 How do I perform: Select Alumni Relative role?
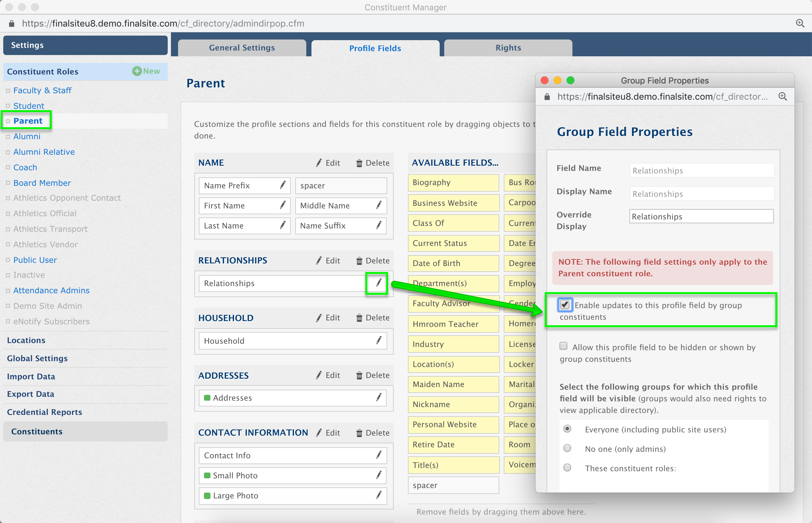pyautogui.click(x=44, y=152)
